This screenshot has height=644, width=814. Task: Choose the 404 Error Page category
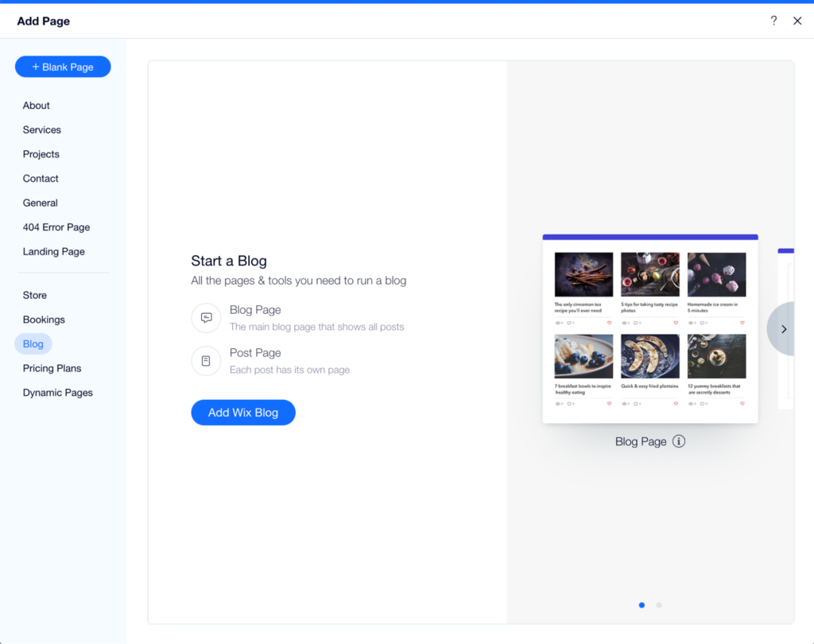[x=56, y=227]
